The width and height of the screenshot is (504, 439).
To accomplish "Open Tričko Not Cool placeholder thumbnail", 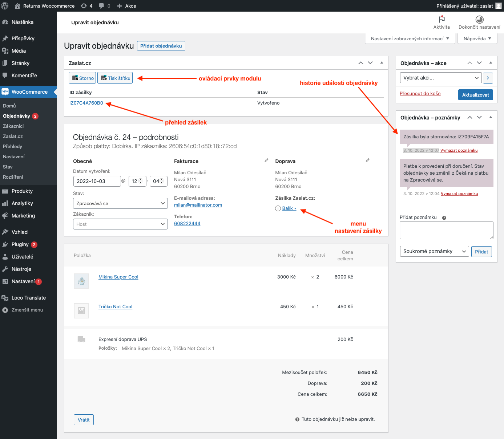I will click(81, 311).
